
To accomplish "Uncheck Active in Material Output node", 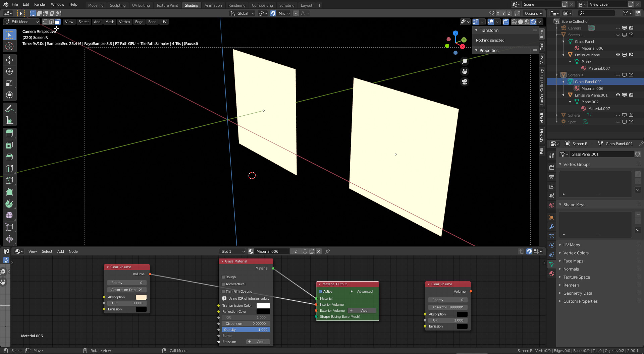I will point(321,292).
